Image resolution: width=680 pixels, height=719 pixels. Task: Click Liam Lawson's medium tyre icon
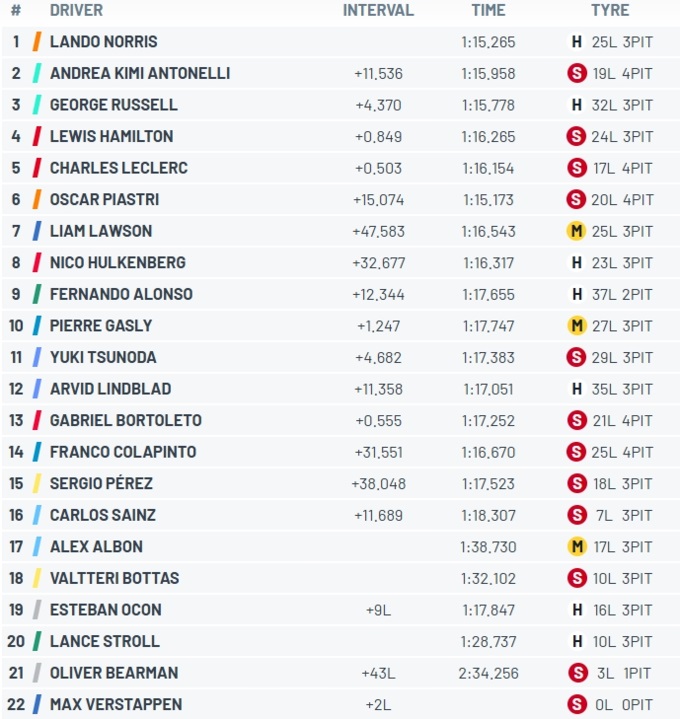(x=576, y=231)
